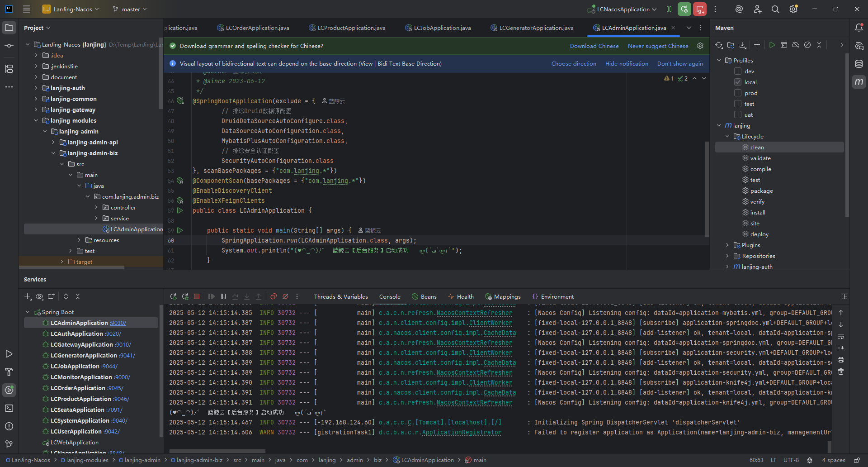The image size is (868, 467).
Task: Toggle the Services view options eye icon
Action: (39, 296)
